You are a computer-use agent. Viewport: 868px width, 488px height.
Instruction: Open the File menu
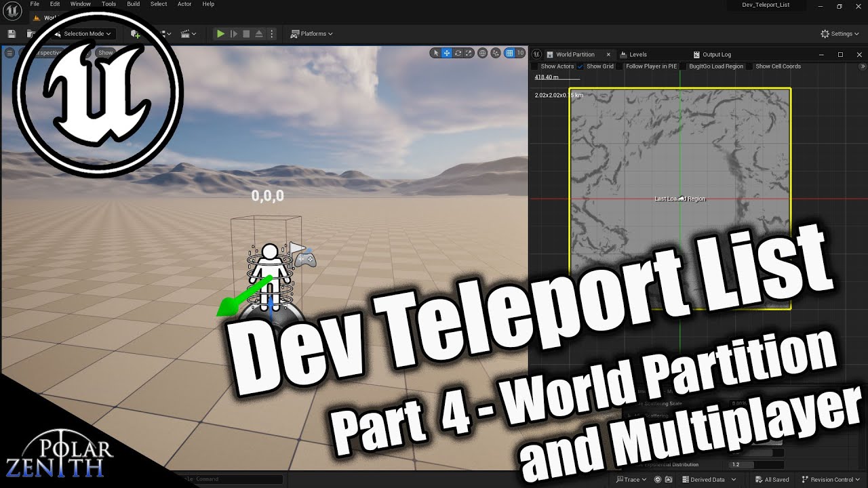coord(35,4)
